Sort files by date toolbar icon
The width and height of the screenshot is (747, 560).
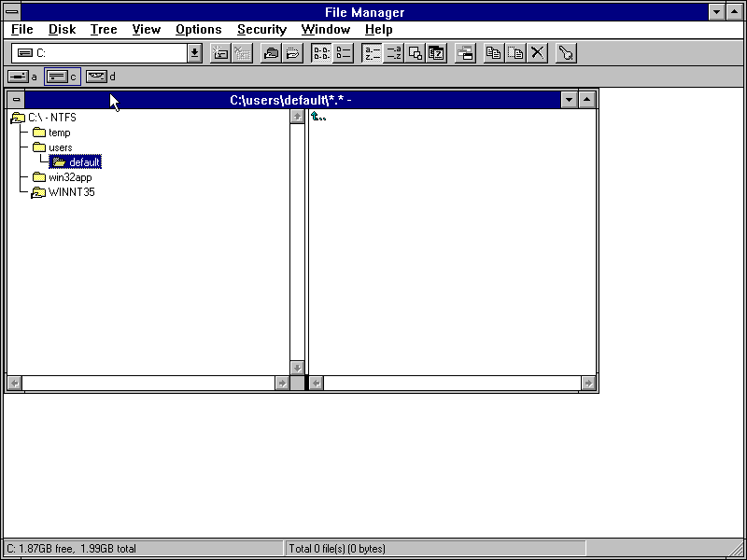[436, 53]
